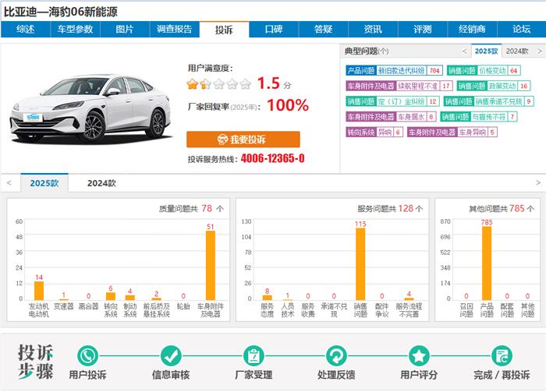Show next year in 典型问题 panel
Screen dimensions: 546x392
pyautogui.click(x=540, y=51)
